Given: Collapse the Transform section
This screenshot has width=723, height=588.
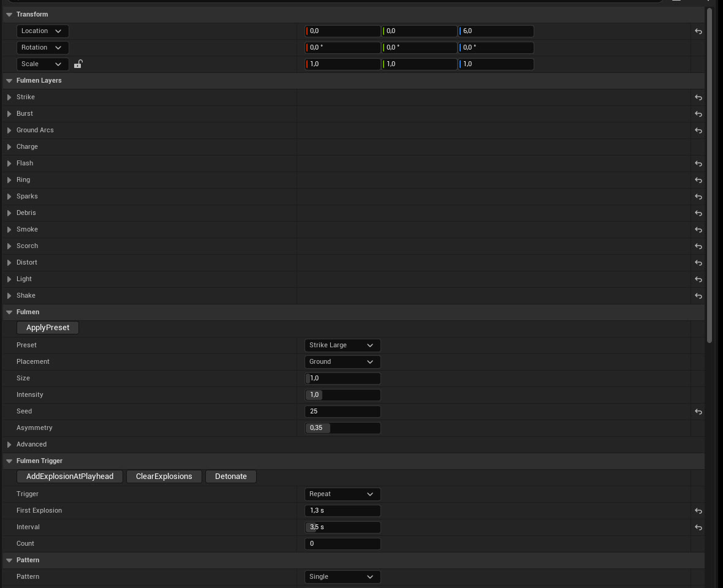Looking at the screenshot, I should (9, 15).
